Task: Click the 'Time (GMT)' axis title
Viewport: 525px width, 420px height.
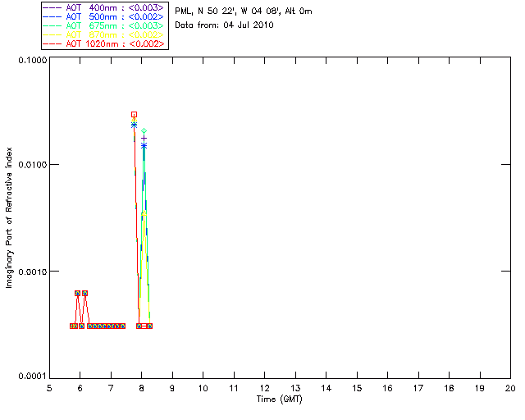Action: pyautogui.click(x=279, y=399)
